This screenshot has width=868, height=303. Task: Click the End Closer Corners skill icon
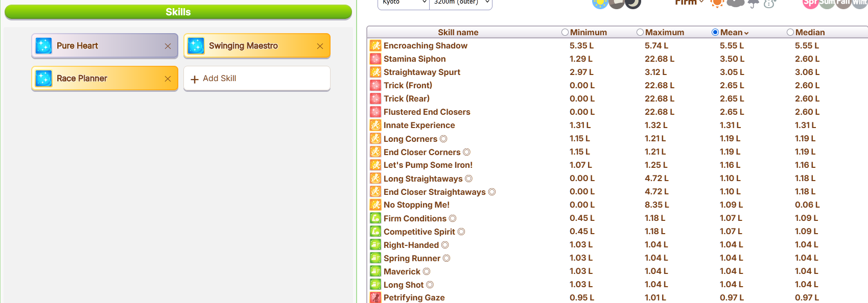tap(376, 151)
